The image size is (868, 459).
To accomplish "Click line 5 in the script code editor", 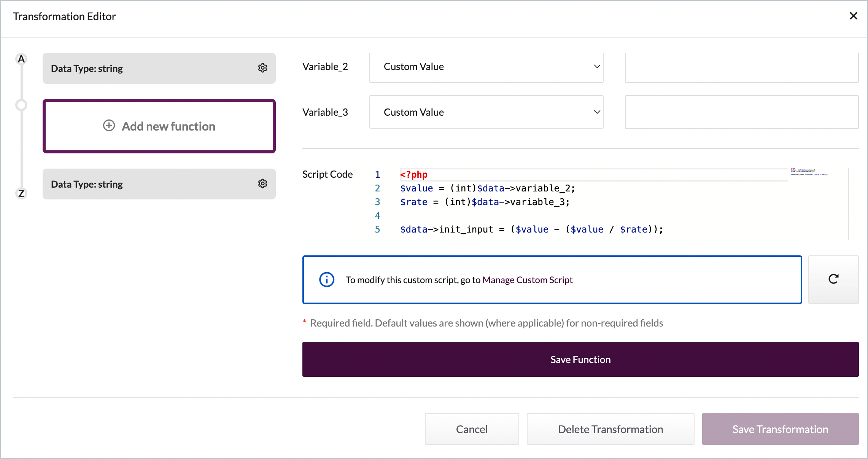I will (531, 229).
